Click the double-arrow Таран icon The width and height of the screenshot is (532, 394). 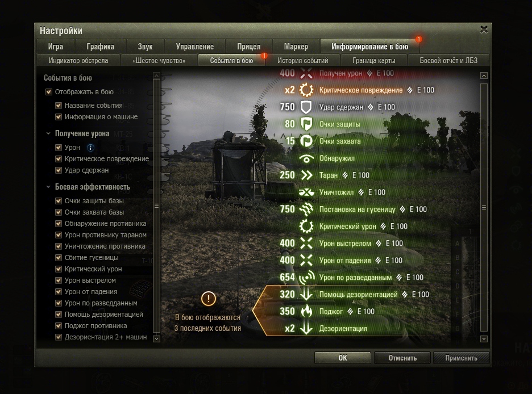coord(306,175)
